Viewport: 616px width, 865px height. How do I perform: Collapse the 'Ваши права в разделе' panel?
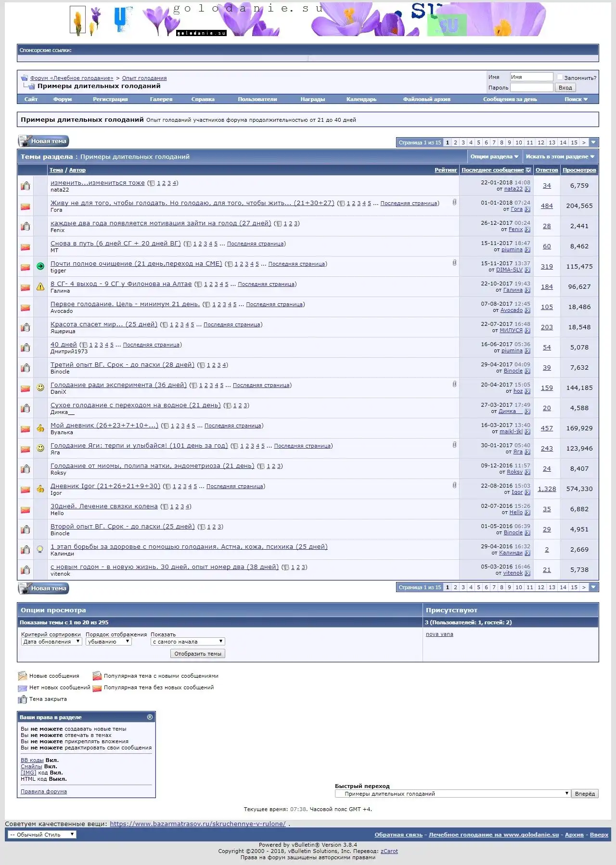click(x=150, y=717)
